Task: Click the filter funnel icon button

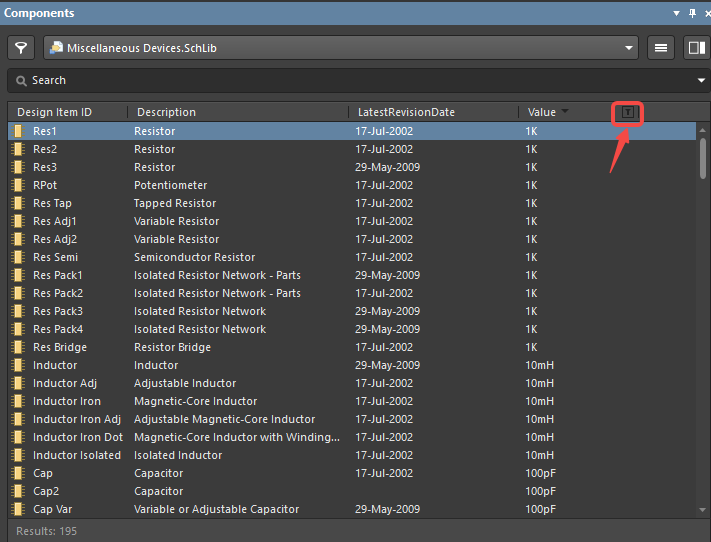Action: click(21, 47)
